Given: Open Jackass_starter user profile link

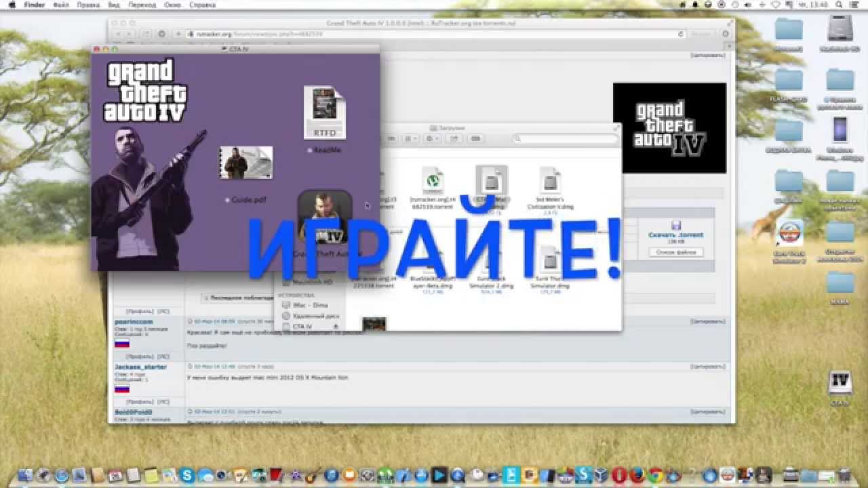Looking at the screenshot, I should [x=140, y=367].
